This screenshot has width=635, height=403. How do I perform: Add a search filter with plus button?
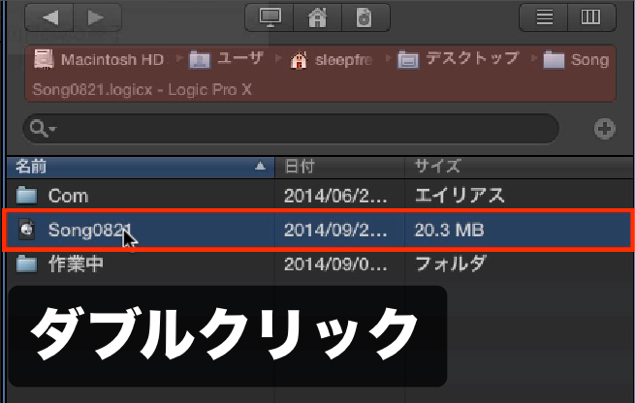pyautogui.click(x=604, y=129)
